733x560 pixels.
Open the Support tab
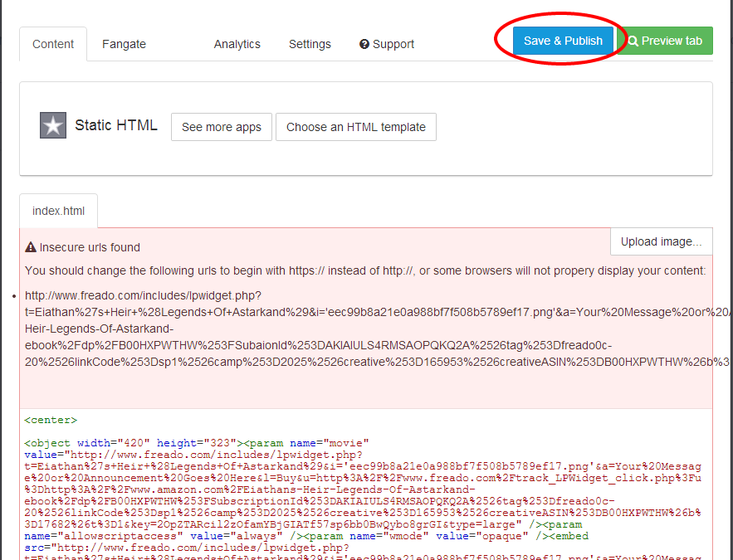pos(387,44)
